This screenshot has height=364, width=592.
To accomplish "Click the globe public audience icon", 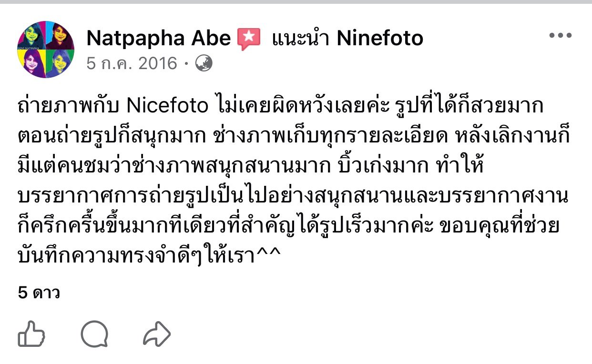I will pos(204,63).
